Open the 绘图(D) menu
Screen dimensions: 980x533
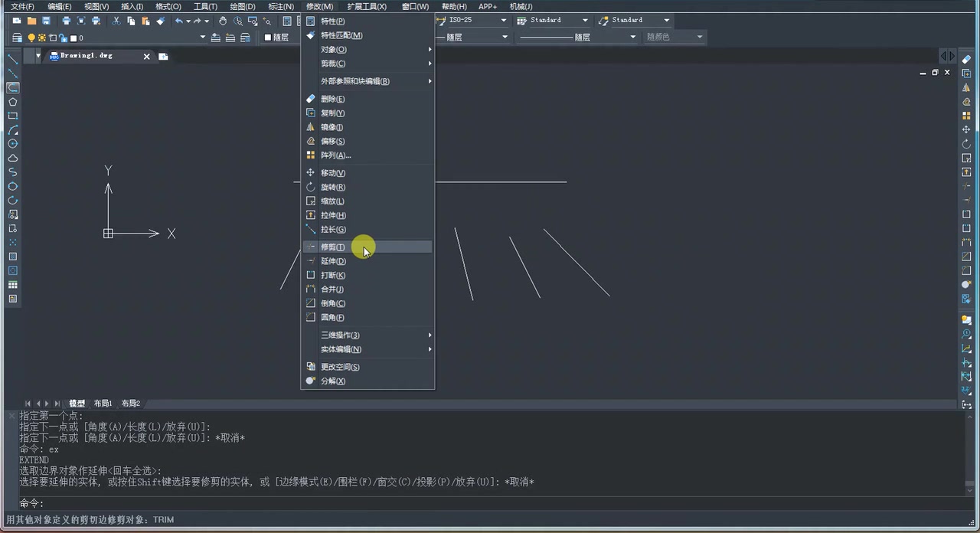(x=242, y=6)
